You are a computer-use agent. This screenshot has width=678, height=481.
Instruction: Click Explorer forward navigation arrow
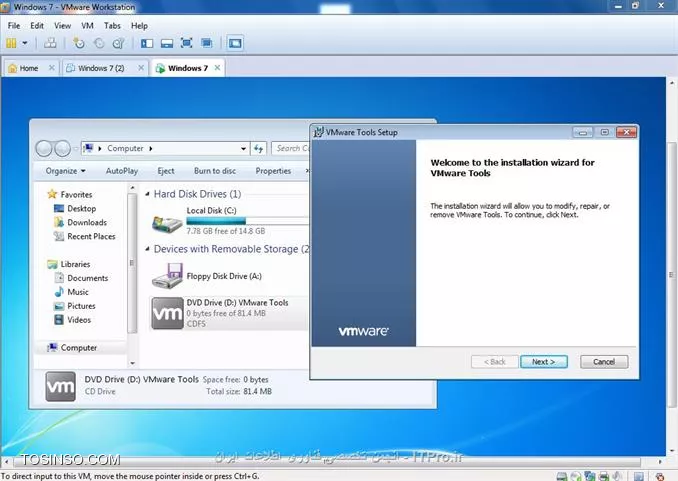(x=63, y=148)
